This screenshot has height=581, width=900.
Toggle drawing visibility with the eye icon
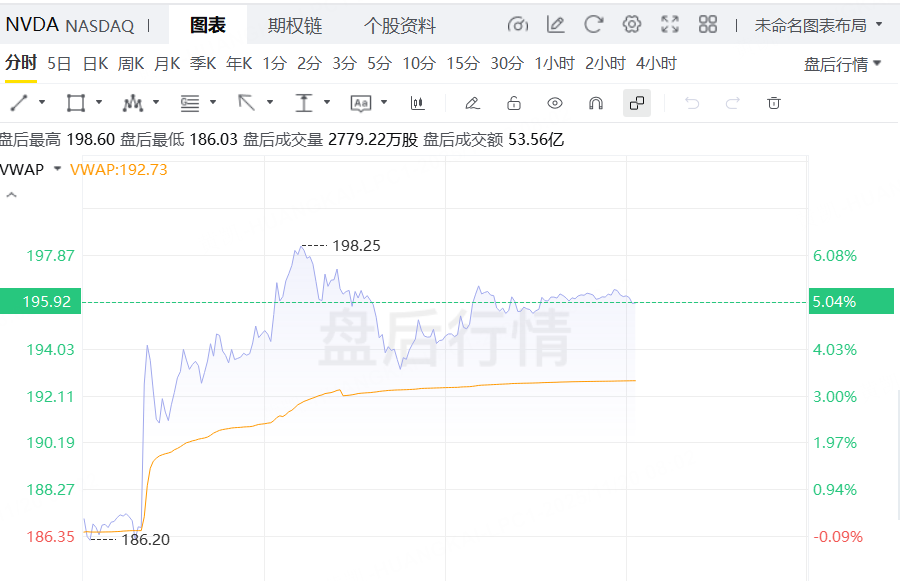pos(555,102)
